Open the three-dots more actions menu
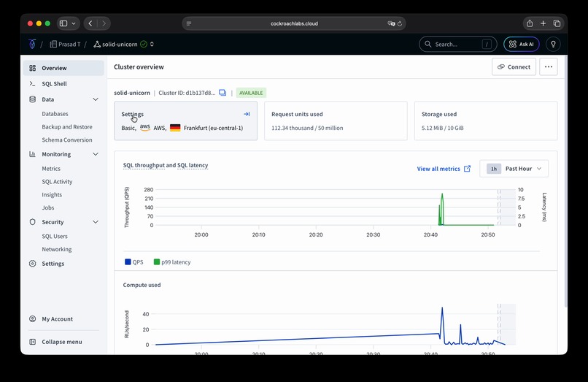 [549, 67]
